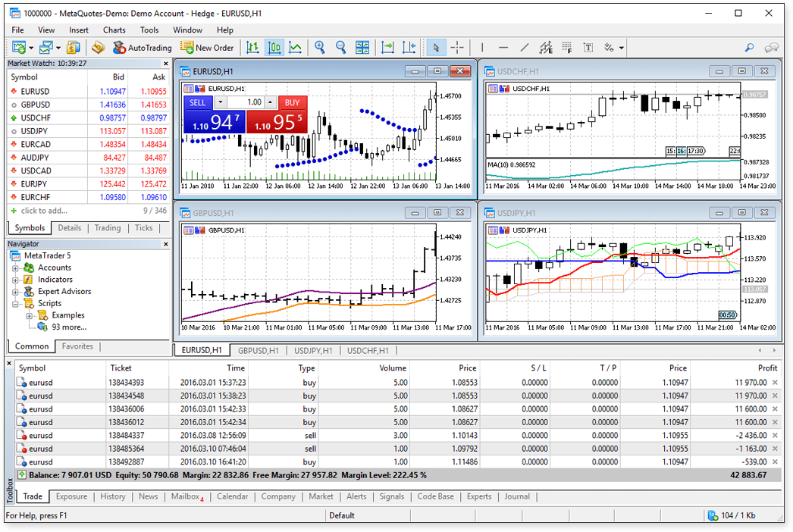
Task: Click the Expert Advisors icon in Navigator
Action: click(x=29, y=291)
